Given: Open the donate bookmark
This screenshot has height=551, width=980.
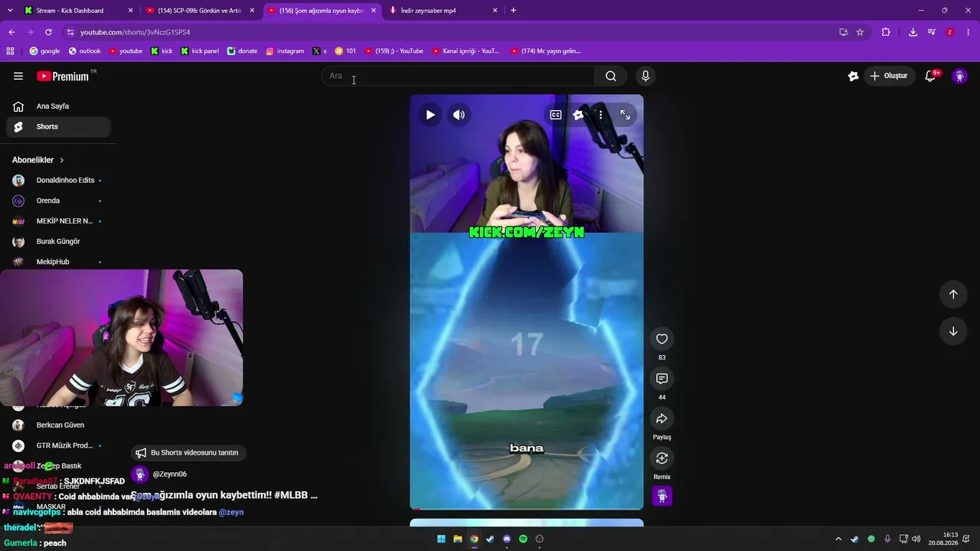Looking at the screenshot, I should (x=242, y=51).
